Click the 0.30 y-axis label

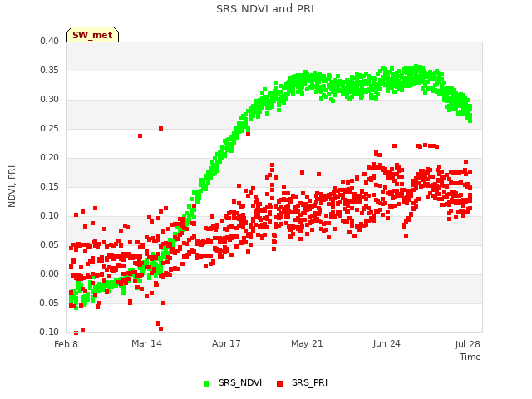point(50,100)
